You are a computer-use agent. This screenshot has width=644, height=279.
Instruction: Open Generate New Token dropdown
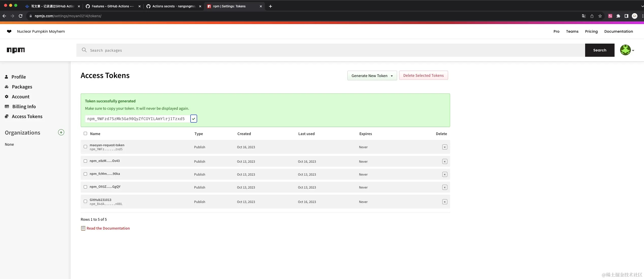372,76
